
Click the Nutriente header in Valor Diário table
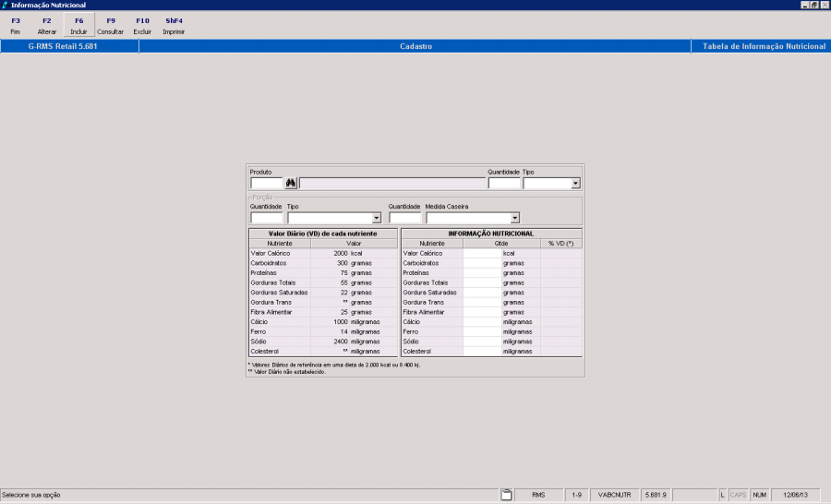coord(280,244)
